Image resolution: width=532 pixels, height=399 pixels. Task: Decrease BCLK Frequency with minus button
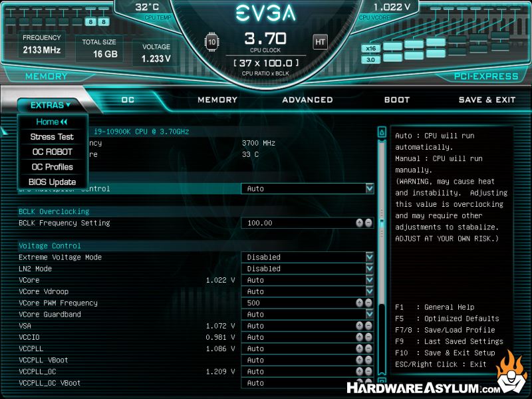[368, 223]
